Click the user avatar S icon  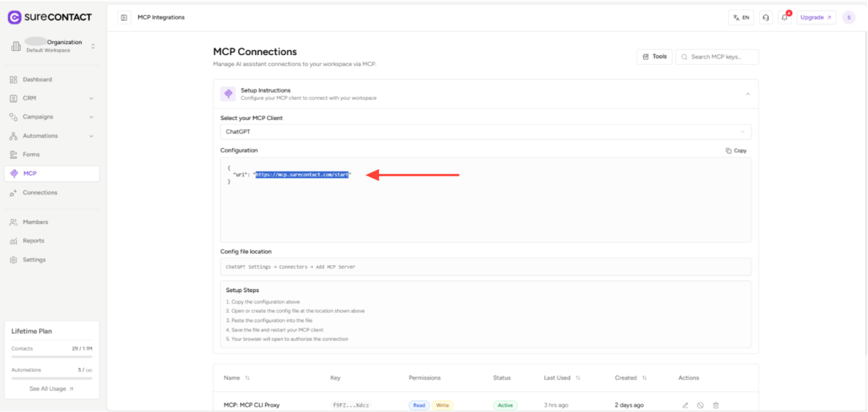coord(848,17)
